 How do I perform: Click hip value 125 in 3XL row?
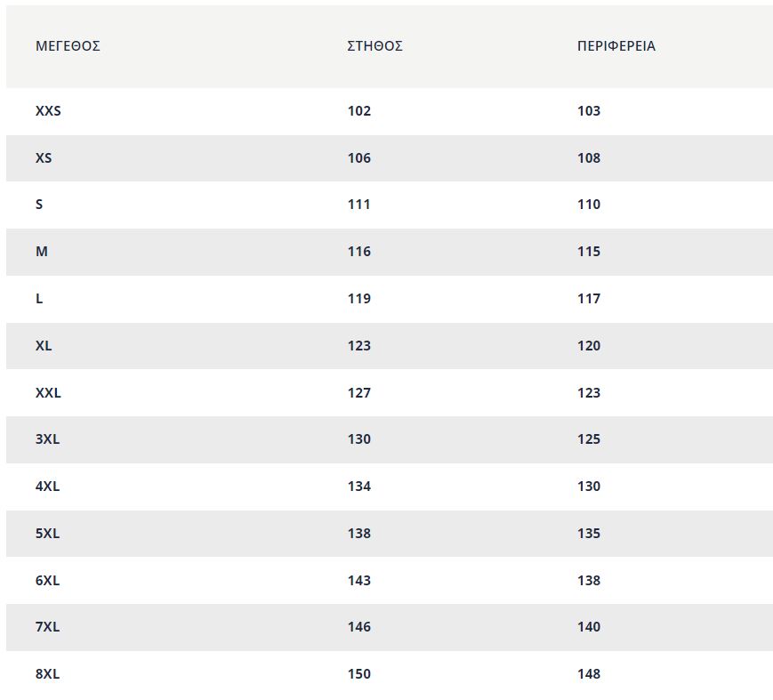click(x=589, y=439)
